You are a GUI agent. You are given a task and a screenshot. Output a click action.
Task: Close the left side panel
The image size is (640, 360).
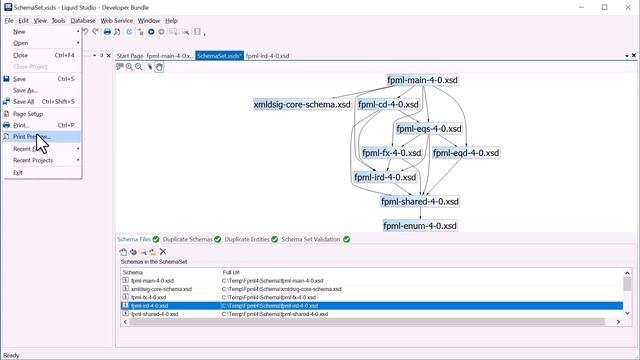[108, 56]
